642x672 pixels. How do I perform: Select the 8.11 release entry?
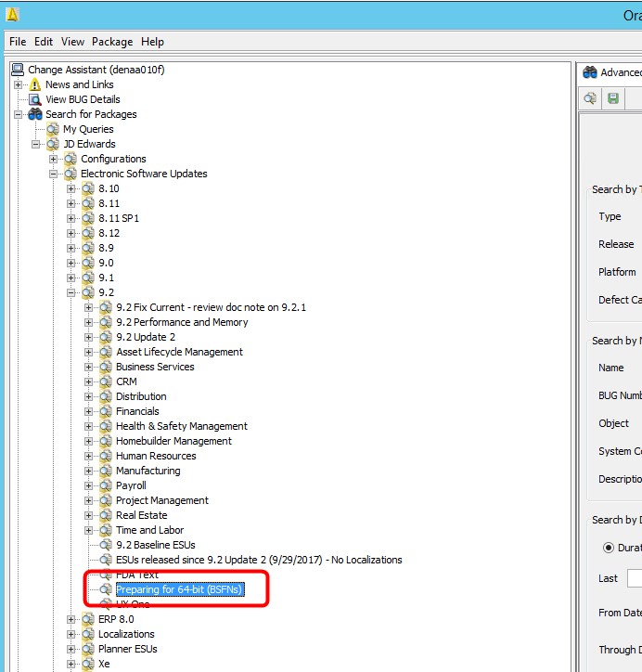click(x=109, y=203)
